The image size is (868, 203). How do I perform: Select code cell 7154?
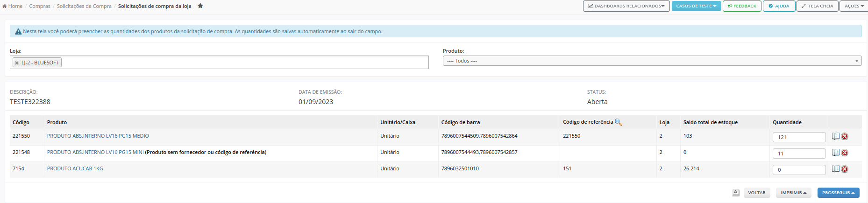click(x=18, y=168)
